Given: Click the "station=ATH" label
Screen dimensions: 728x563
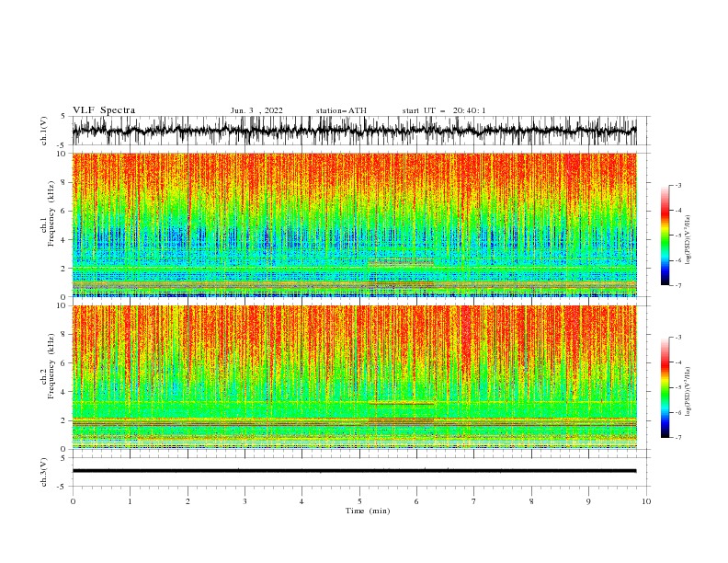Looking at the screenshot, I should click(341, 110).
